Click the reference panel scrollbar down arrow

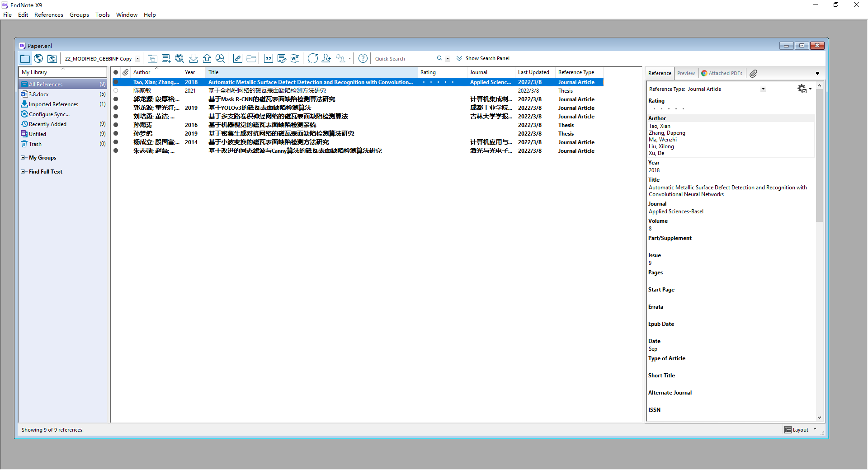click(x=819, y=418)
